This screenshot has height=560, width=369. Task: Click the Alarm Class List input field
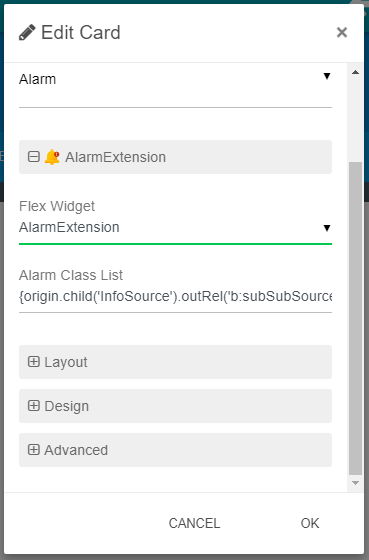(175, 296)
